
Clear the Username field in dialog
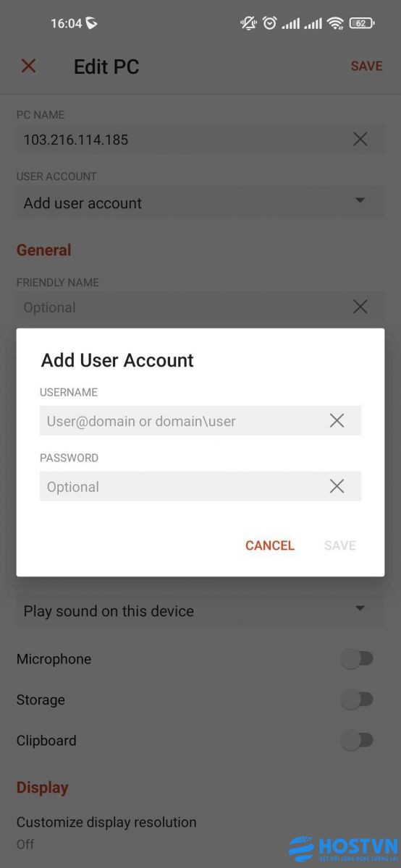click(x=337, y=420)
